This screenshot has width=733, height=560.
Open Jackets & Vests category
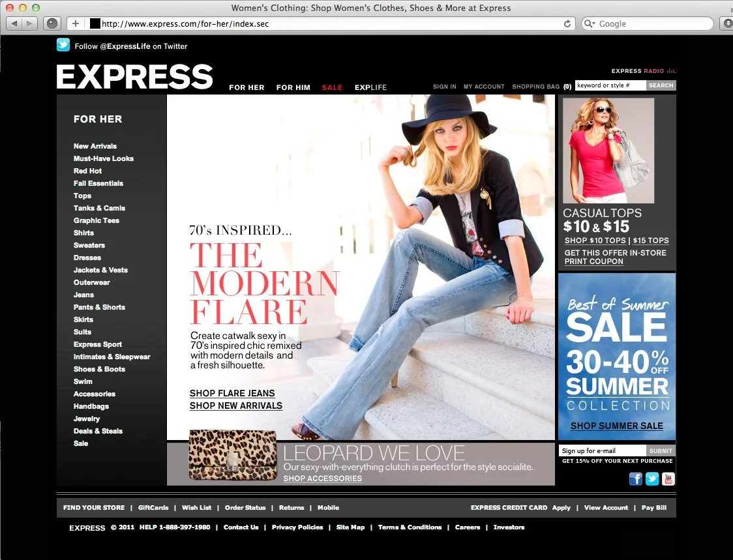tap(100, 270)
